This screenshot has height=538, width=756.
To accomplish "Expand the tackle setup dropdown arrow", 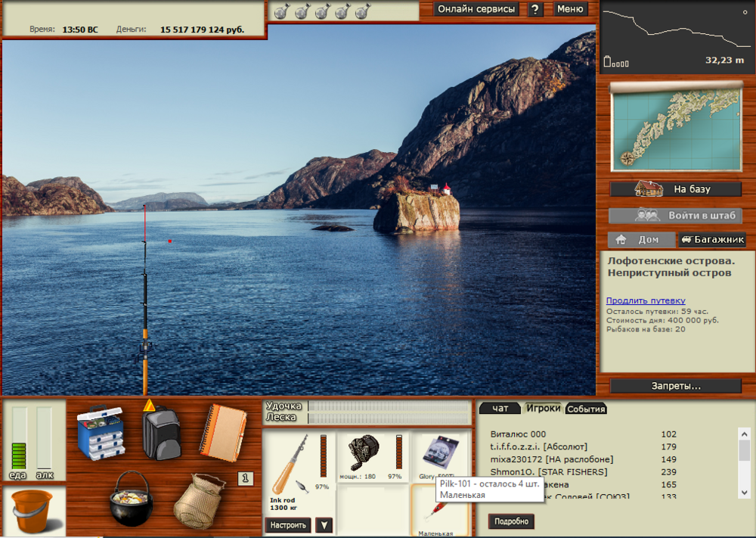I will 324,525.
